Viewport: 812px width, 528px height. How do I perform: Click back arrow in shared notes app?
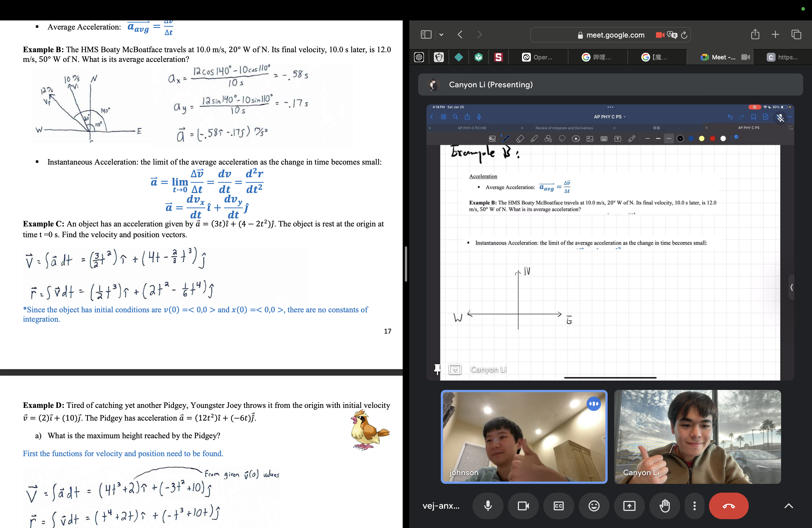click(x=432, y=117)
